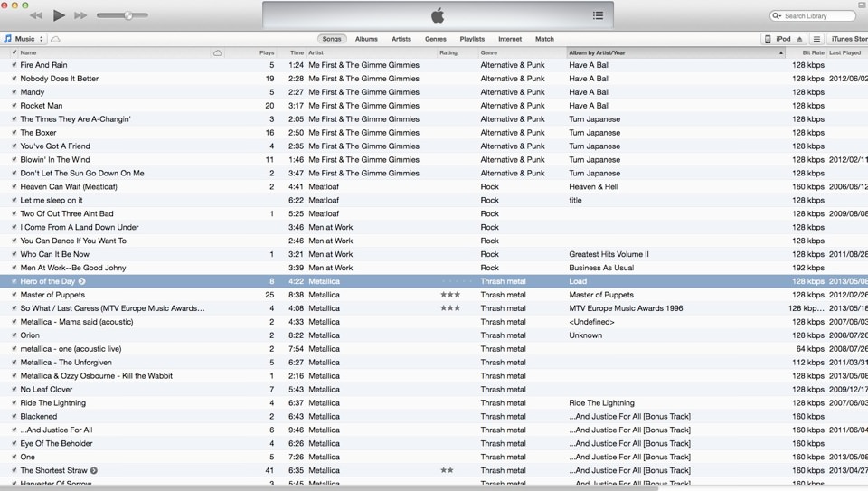This screenshot has width=868, height=491.
Task: Click iCloud status column header icon
Action: point(218,52)
